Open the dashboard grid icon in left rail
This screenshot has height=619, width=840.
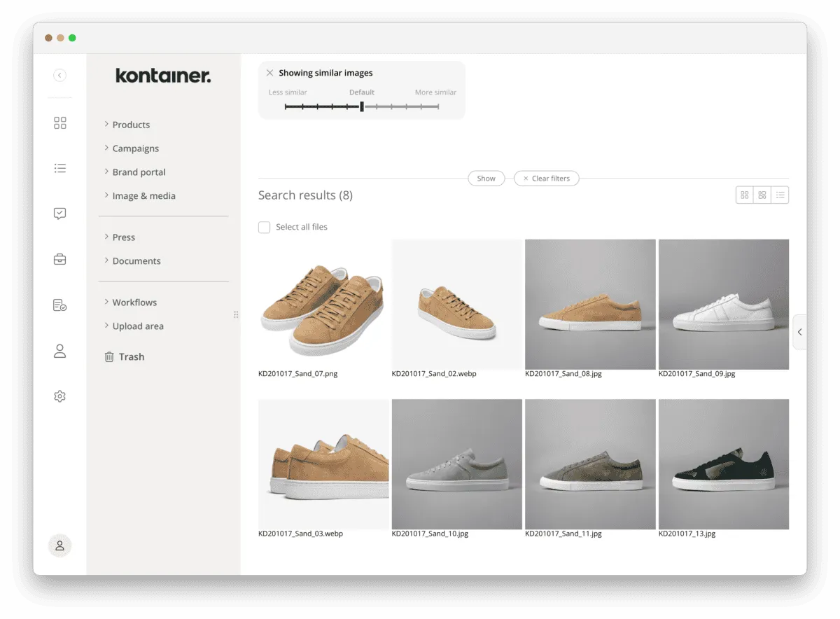tap(60, 123)
